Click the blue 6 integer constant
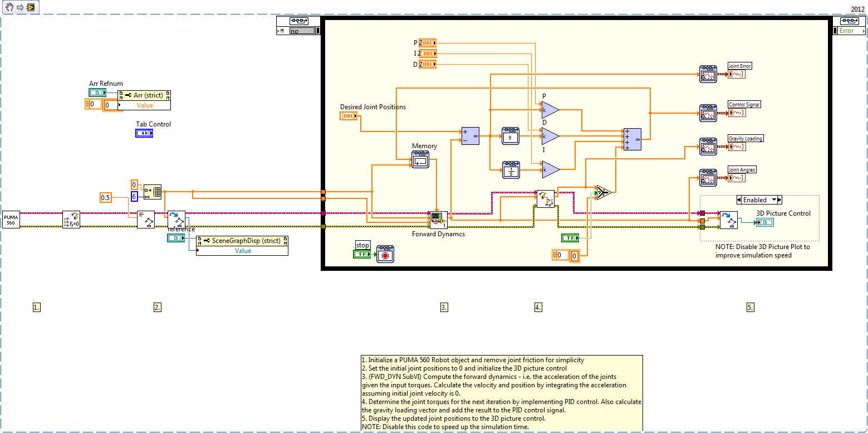Image resolution: width=868 pixels, height=433 pixels. point(134,196)
